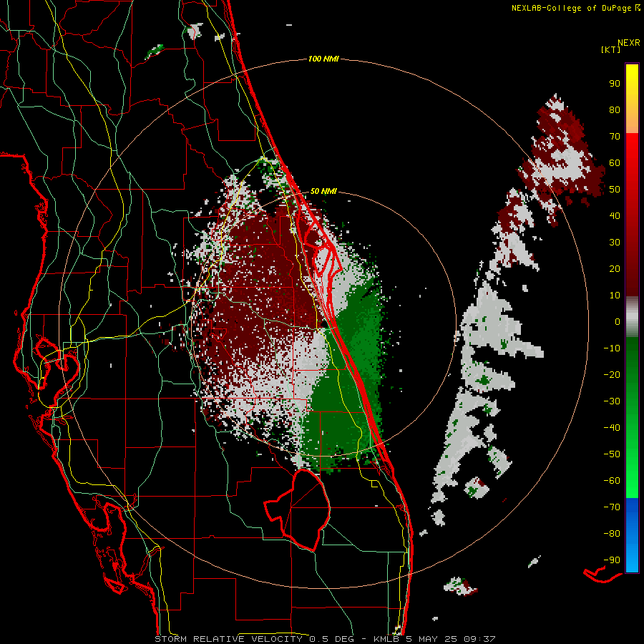Click the 10 value on velocity scale

615,296
